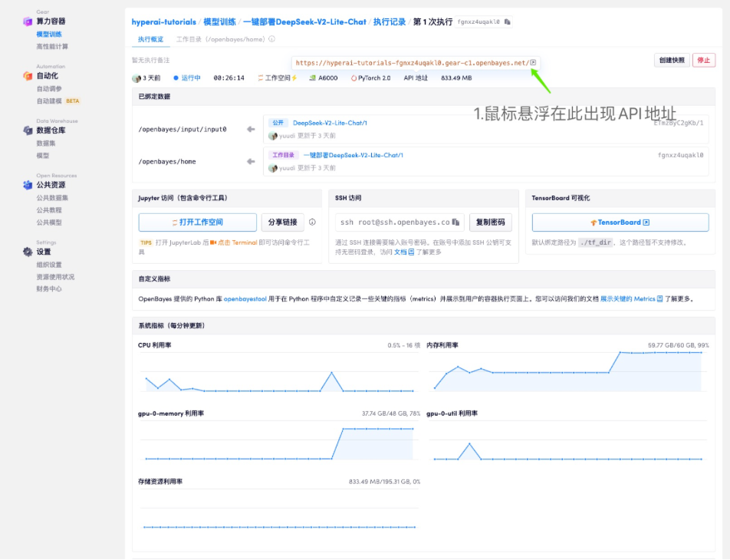Open 高性能计算 in the sidebar
This screenshot has width=730, height=560.
(x=52, y=46)
